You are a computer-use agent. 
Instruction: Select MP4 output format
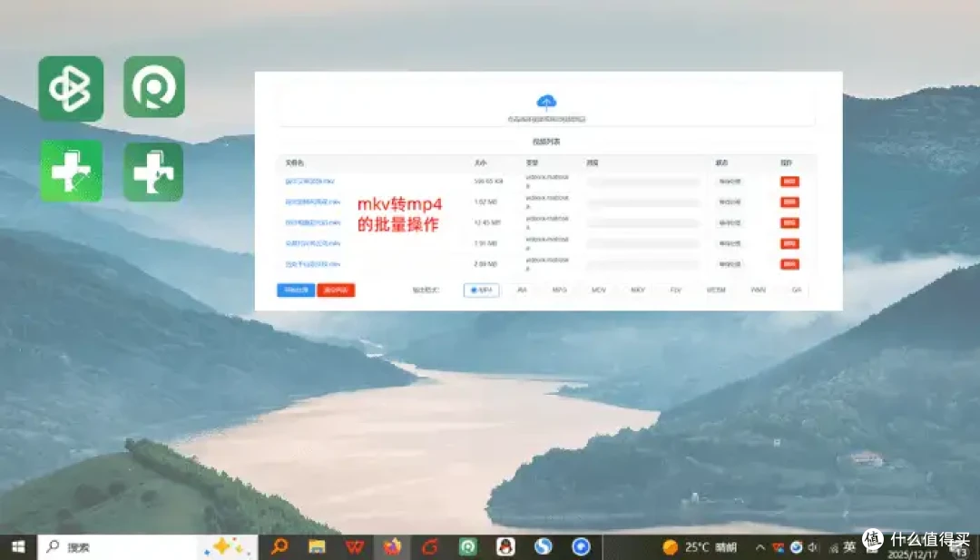(x=481, y=290)
